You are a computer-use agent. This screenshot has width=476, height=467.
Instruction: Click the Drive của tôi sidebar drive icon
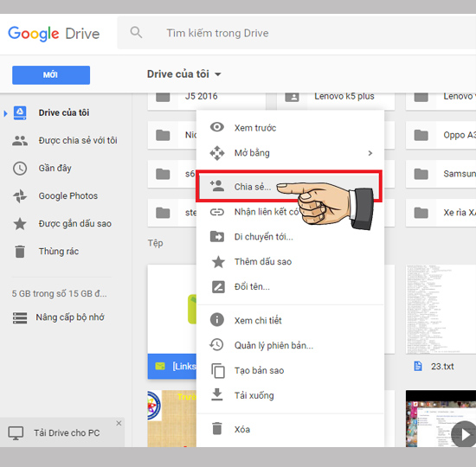20,113
